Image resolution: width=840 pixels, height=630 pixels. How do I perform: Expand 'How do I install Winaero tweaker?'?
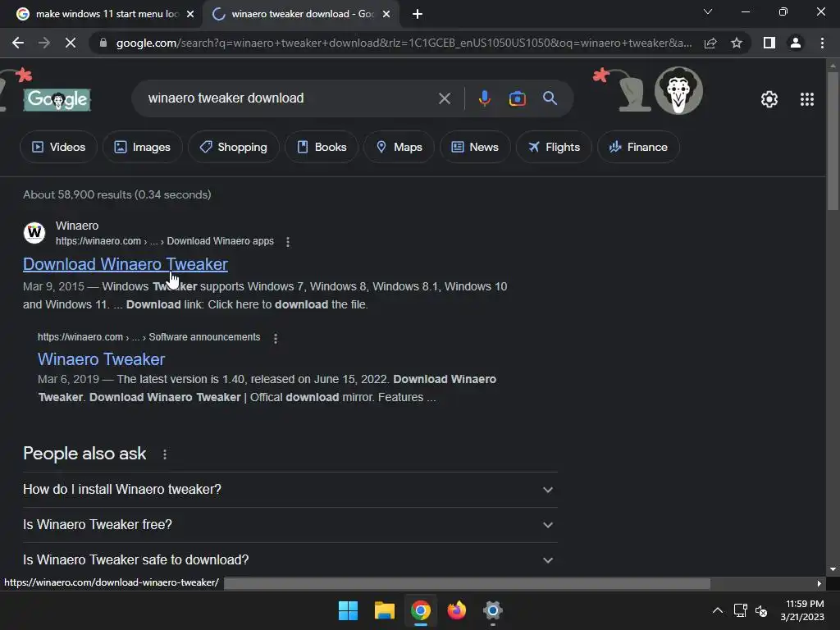click(x=290, y=490)
